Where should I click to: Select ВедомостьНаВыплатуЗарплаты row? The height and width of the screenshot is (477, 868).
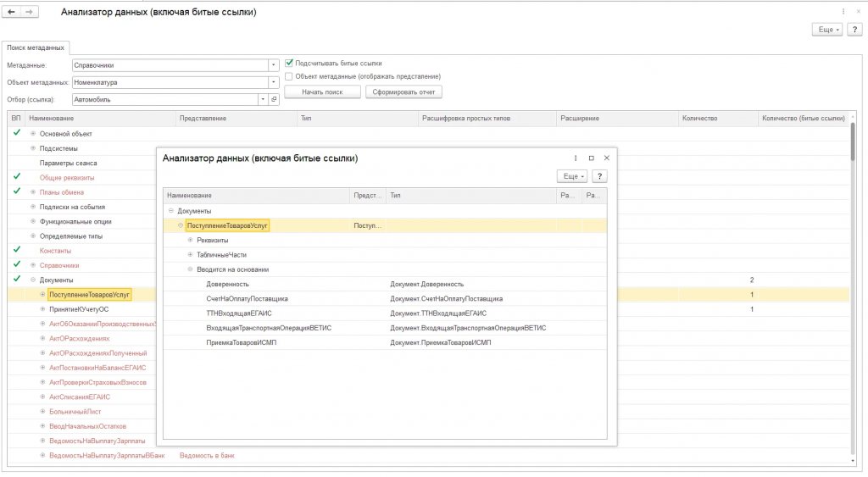point(97,441)
